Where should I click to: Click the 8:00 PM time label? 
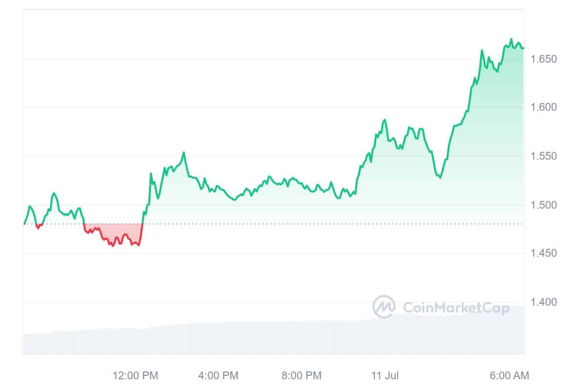(301, 376)
